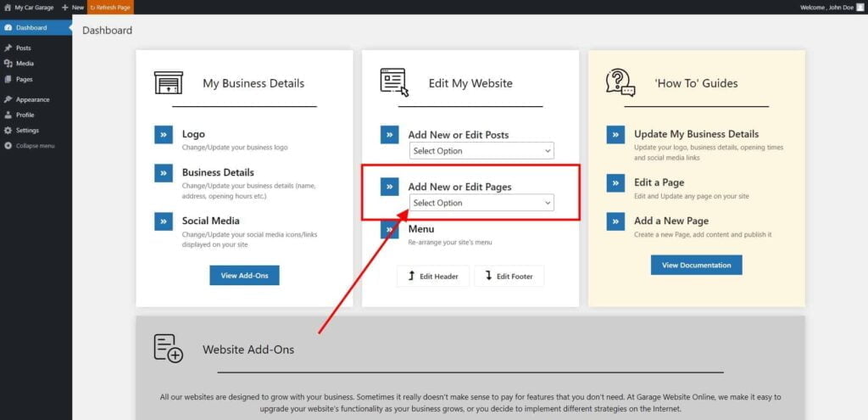Click the View Documentation button
This screenshot has width=868, height=420.
[x=696, y=265]
